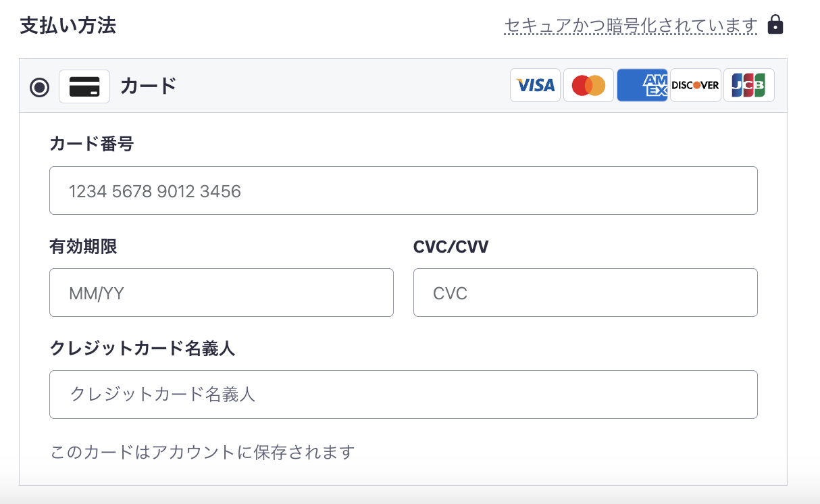Viewport: 820px width, 504px height.
Task: Click the クレジットカード名義人 name field
Action: (x=403, y=395)
